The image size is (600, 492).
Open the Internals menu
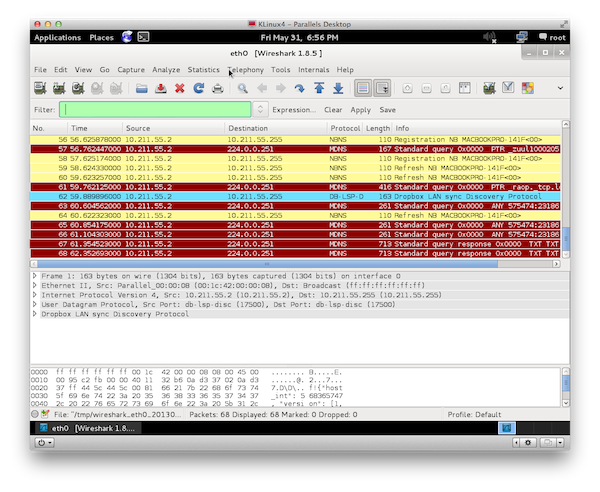pos(313,70)
